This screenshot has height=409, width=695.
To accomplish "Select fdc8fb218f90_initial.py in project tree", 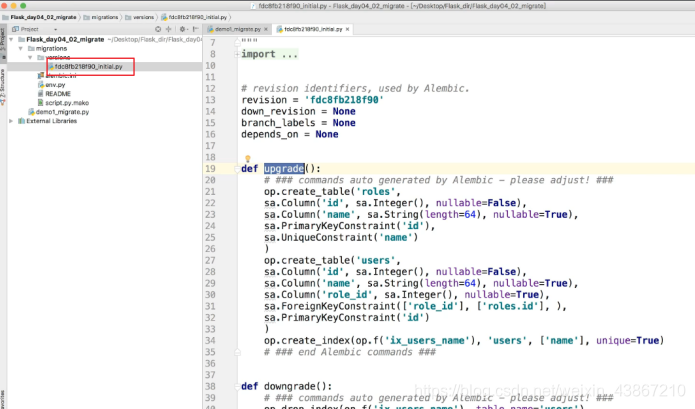I will [x=88, y=66].
